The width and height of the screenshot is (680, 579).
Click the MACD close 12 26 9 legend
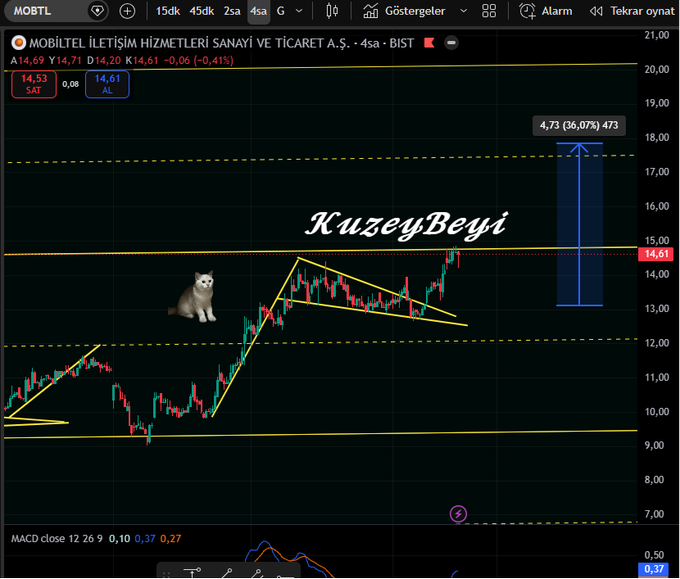click(x=57, y=539)
